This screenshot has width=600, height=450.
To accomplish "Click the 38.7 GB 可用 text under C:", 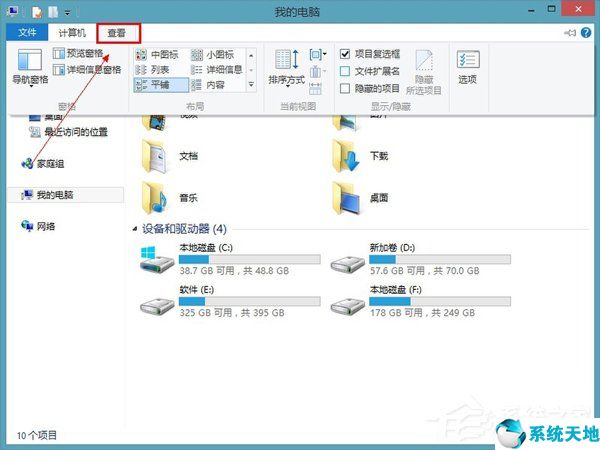I will click(x=207, y=271).
